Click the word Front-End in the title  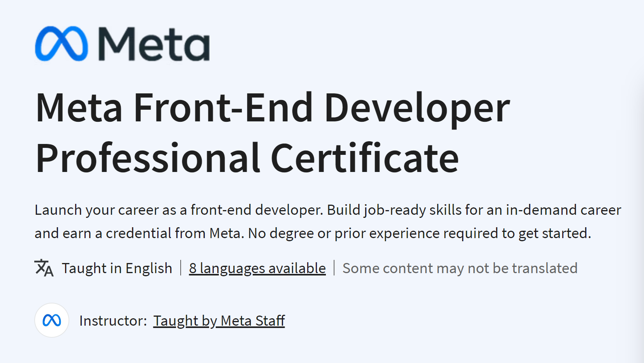click(223, 108)
